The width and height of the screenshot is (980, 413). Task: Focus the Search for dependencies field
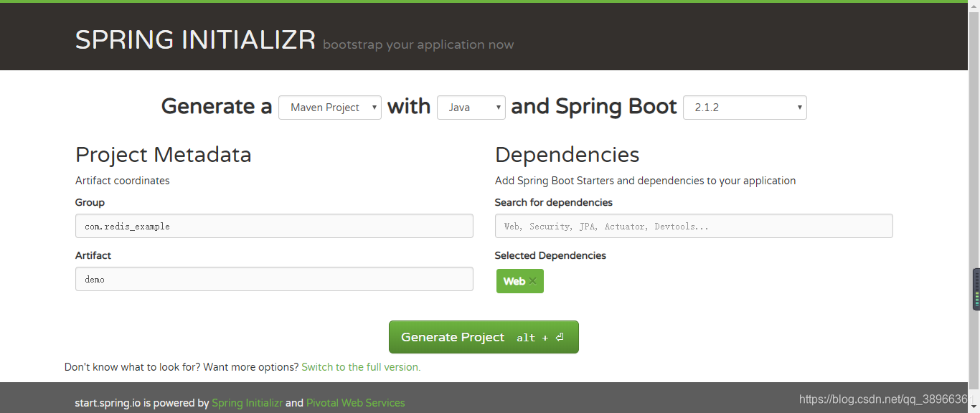(x=694, y=226)
